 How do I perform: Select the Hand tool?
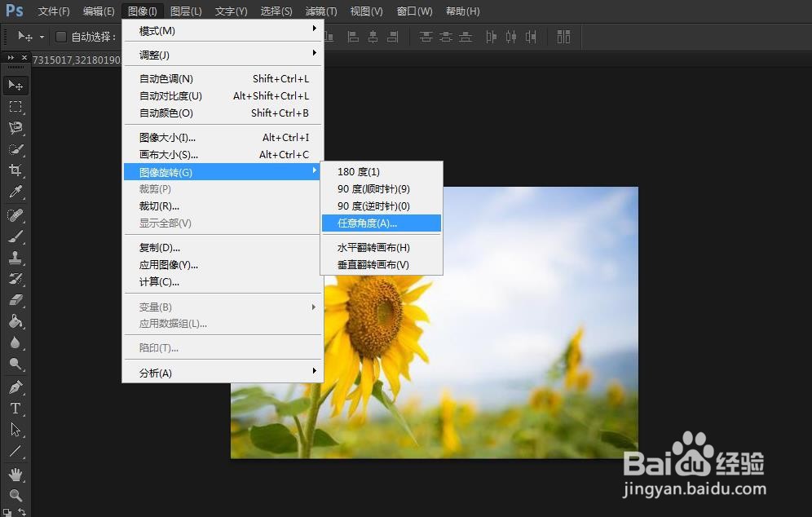15,474
